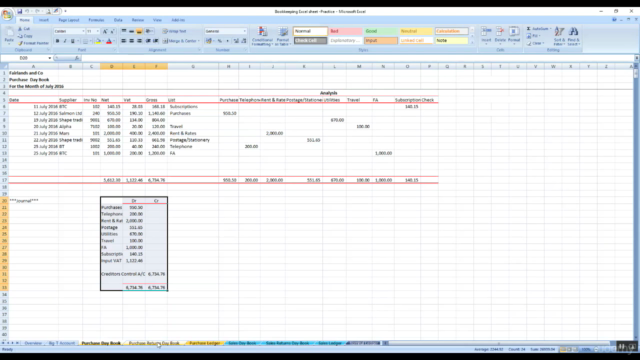Increase the decimal places
Image resolution: width=640 pixels, height=360 pixels.
coord(236,41)
